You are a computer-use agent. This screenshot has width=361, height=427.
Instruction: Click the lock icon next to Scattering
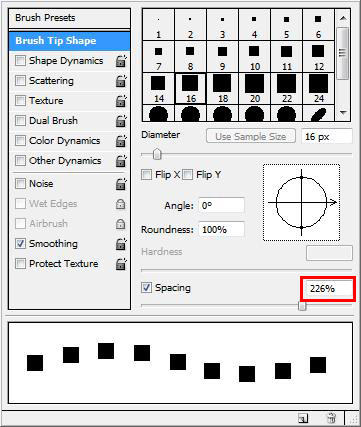pos(121,81)
